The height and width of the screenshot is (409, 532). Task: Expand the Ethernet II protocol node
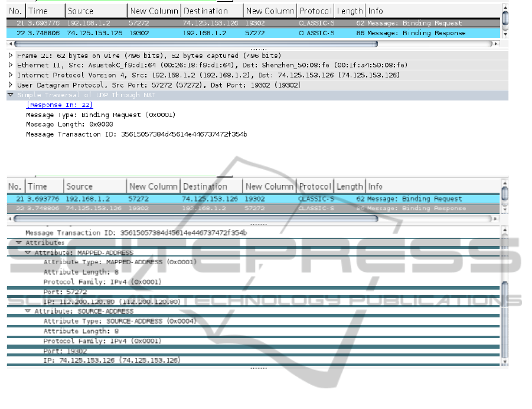pos(11,65)
